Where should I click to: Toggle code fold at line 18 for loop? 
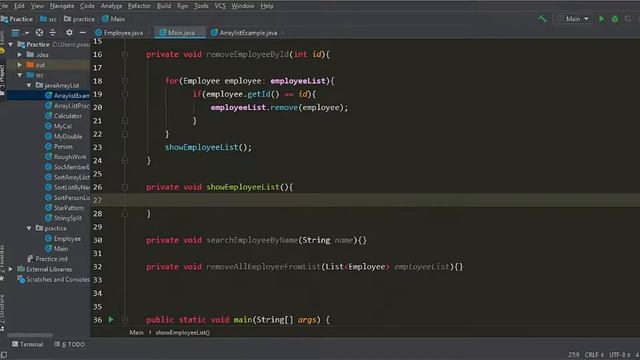coord(125,81)
